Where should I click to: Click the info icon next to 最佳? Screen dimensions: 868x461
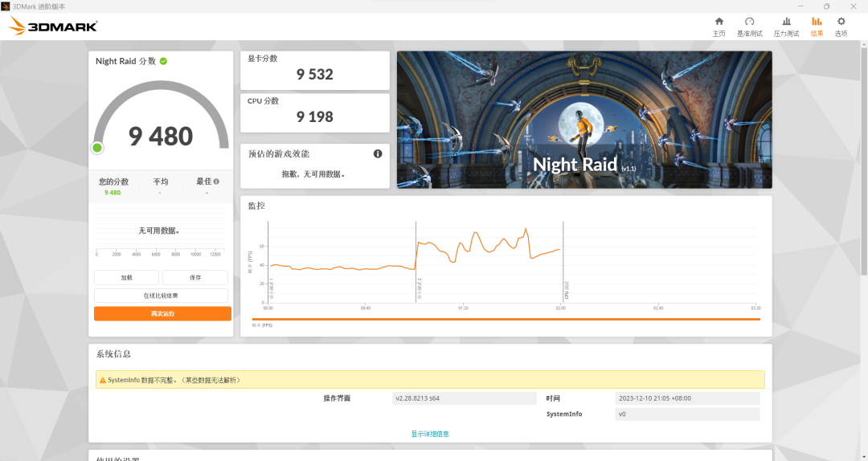click(216, 182)
